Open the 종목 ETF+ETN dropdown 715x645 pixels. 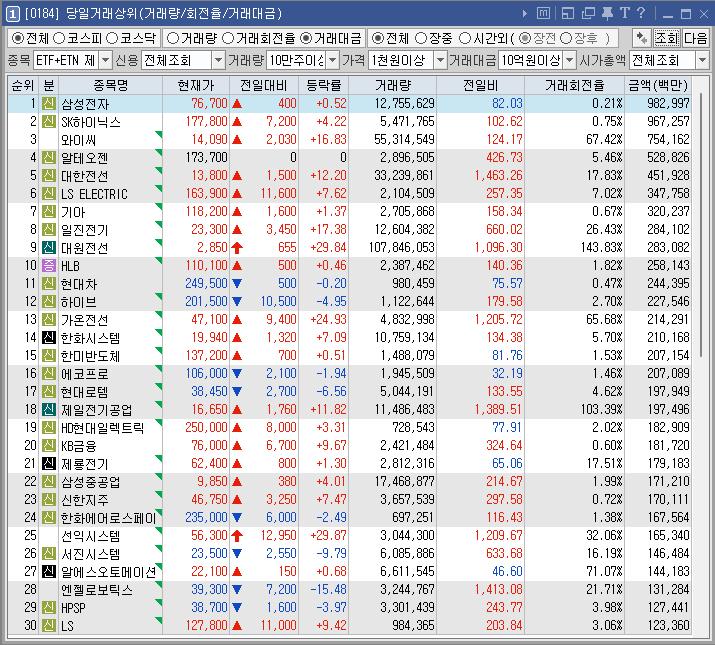[105, 60]
